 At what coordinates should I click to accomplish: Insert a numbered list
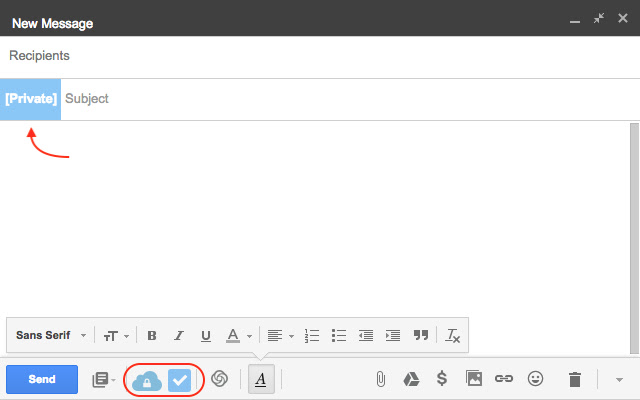coord(312,336)
